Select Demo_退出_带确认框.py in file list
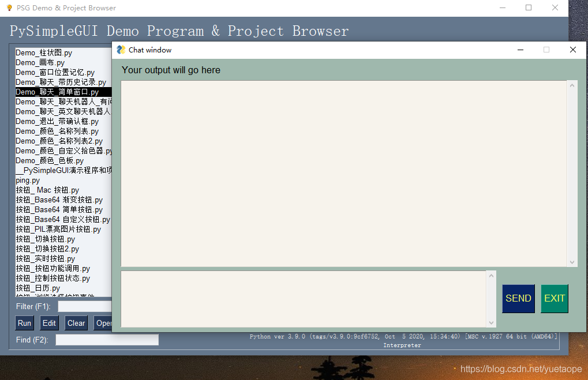Screen dimensions: 588x380 63,122
